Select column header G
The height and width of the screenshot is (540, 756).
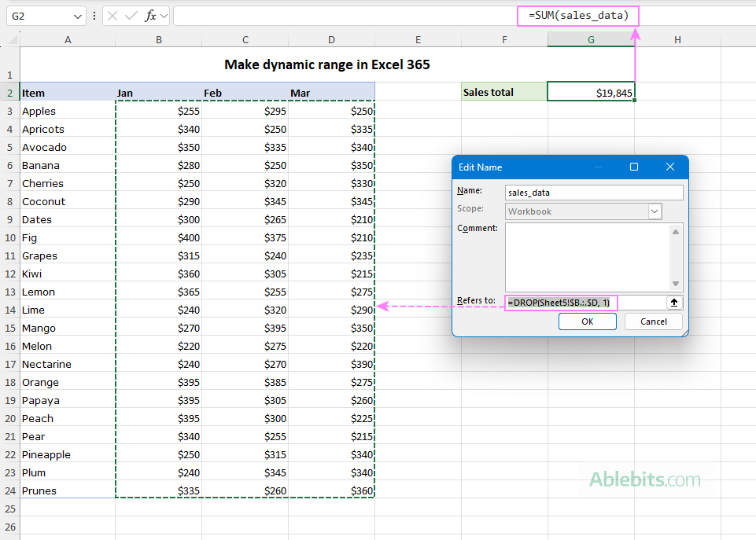pyautogui.click(x=591, y=39)
